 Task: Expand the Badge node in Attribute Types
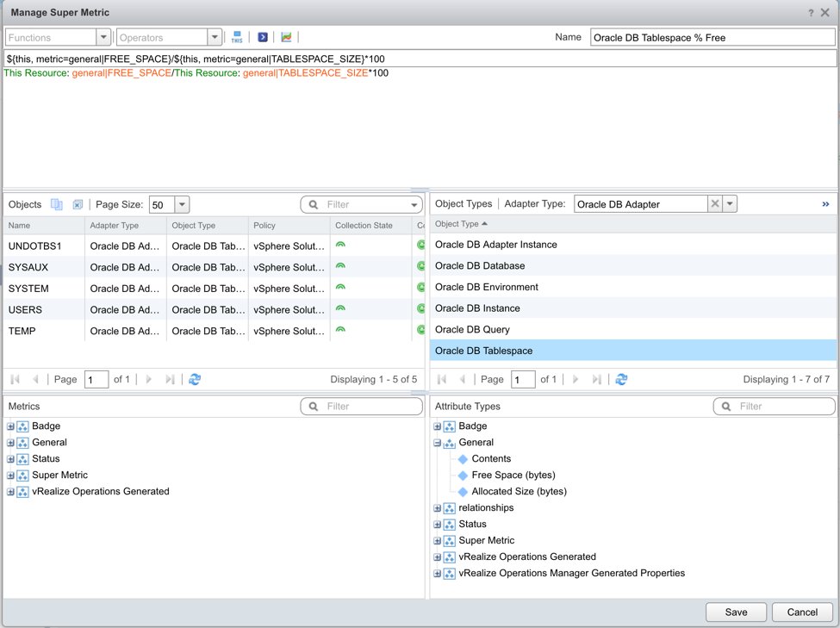click(437, 426)
